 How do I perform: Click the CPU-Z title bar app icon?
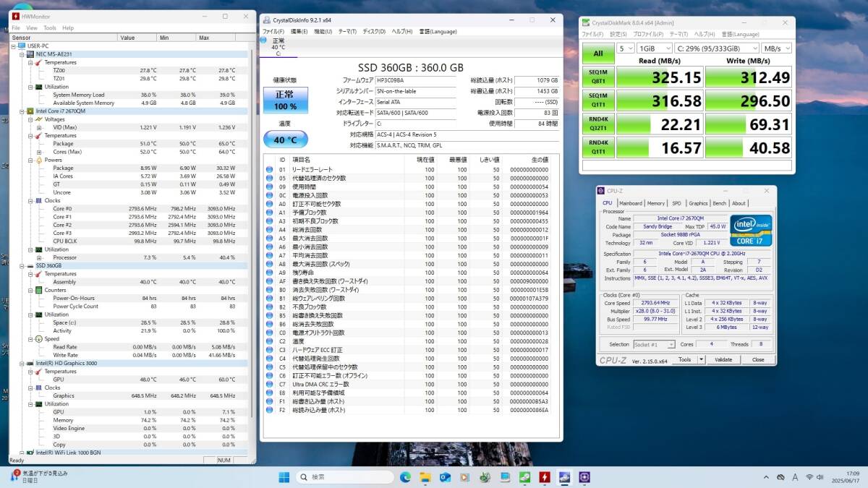(600, 192)
